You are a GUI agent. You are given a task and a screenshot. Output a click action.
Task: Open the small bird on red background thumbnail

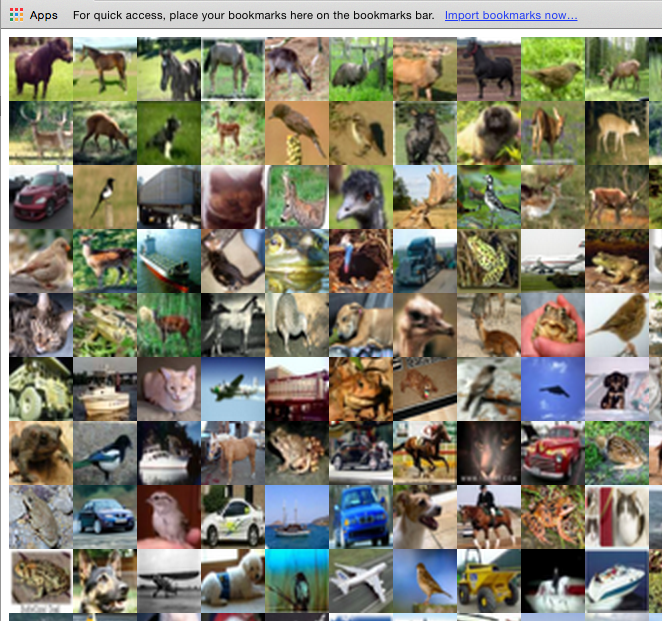(169, 517)
